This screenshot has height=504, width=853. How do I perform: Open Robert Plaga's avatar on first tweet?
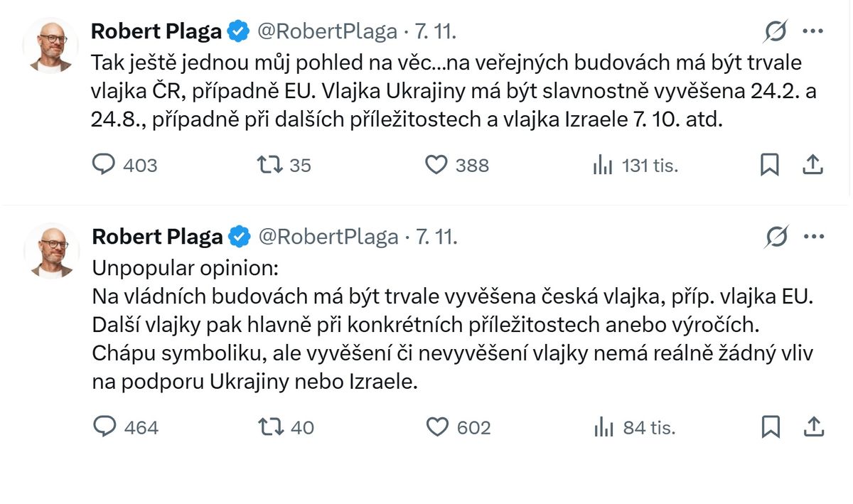(x=50, y=45)
